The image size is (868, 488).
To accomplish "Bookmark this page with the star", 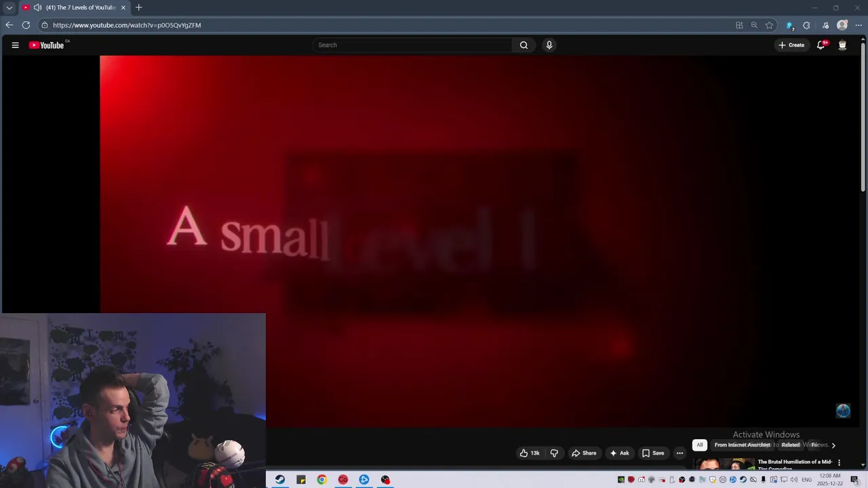I will click(x=769, y=25).
